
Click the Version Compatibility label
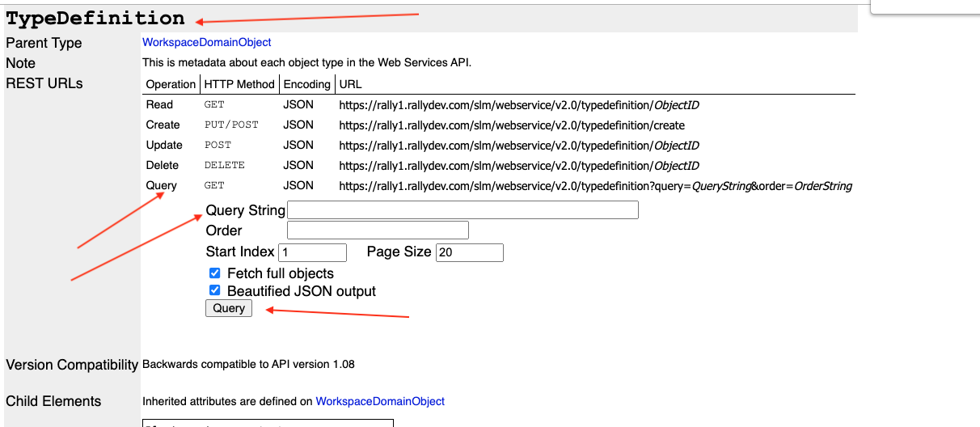(x=72, y=365)
